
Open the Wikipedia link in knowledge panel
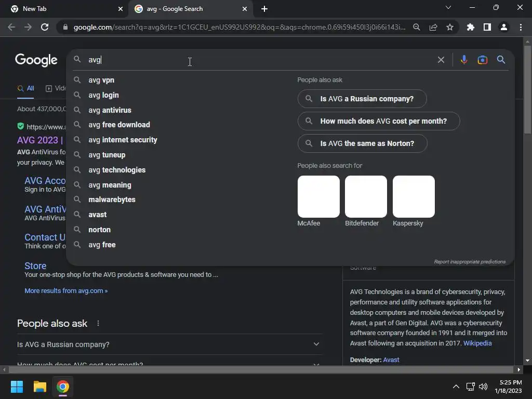click(x=477, y=343)
